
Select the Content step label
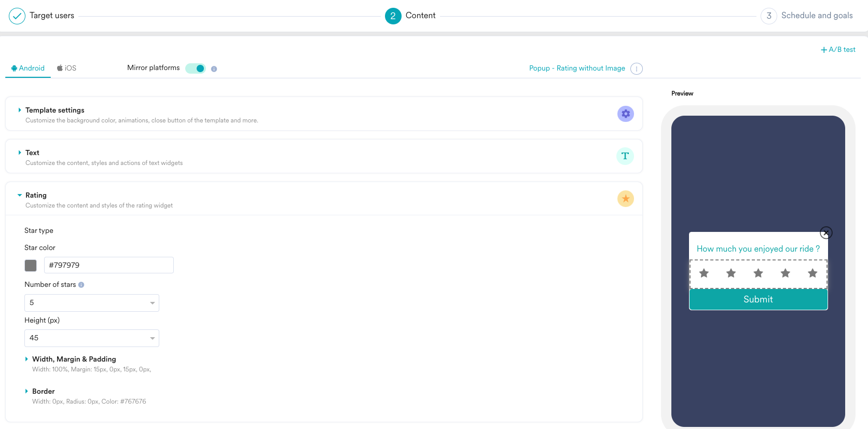click(x=420, y=16)
